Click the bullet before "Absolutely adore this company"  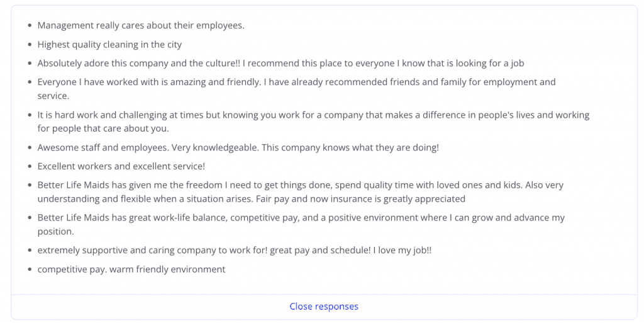[30, 64]
